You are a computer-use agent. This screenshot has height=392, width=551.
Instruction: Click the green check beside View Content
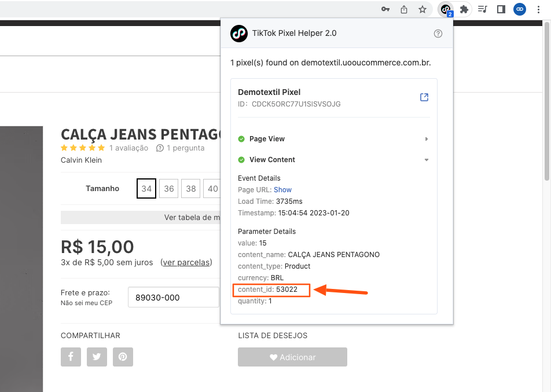click(241, 160)
